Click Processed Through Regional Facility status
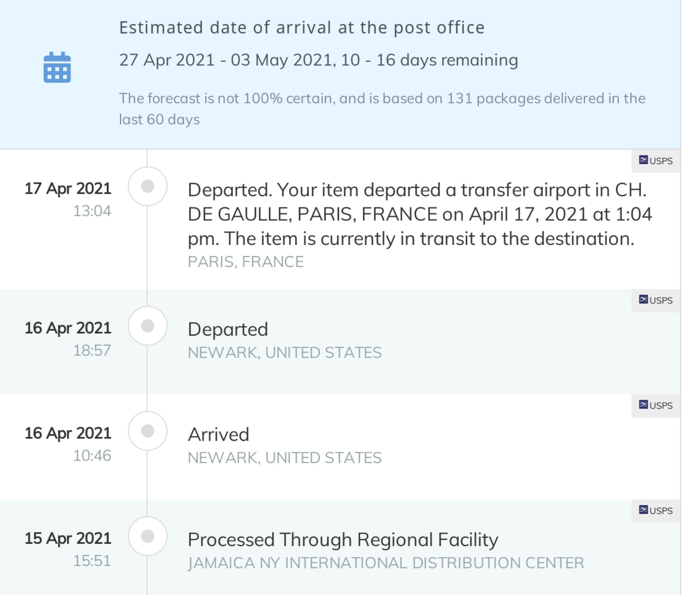 point(343,540)
